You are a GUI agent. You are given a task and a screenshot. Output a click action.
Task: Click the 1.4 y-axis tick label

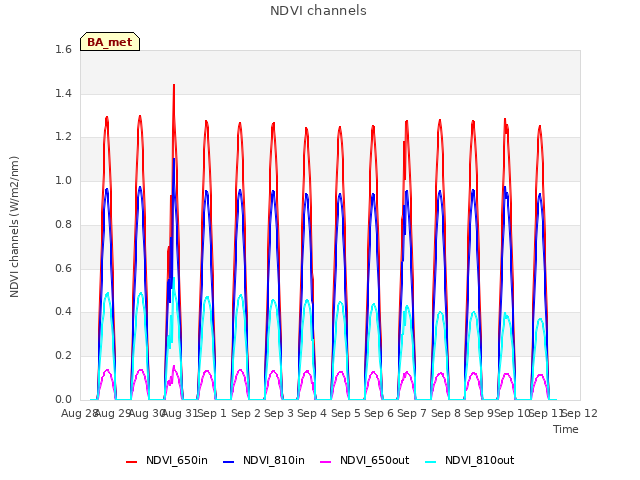point(63,93)
